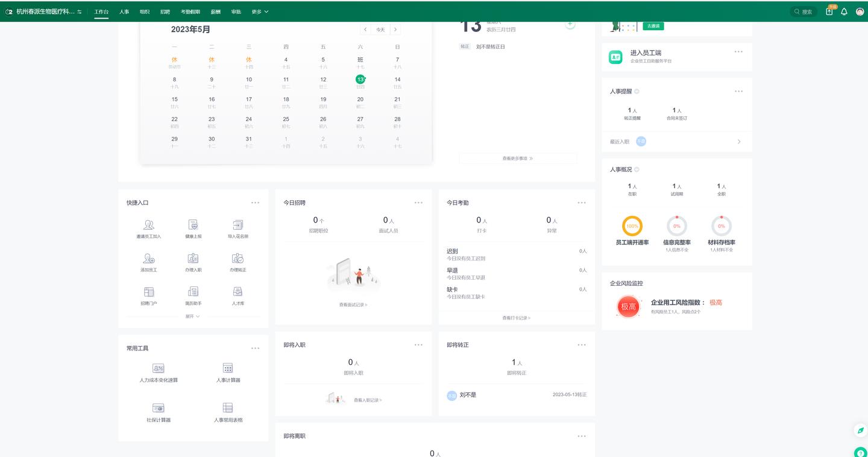
Task: Click the 材料存档率 0% progress ring
Action: click(722, 226)
